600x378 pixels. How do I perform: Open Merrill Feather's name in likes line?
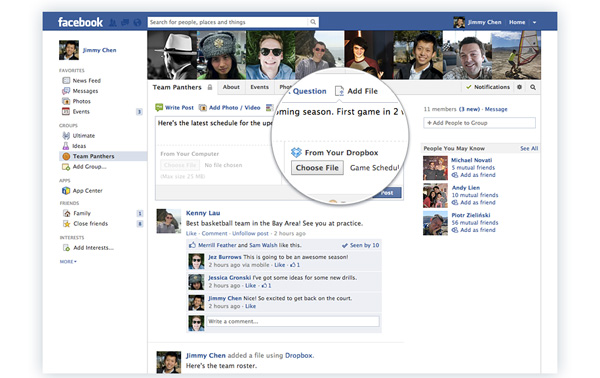(217, 245)
